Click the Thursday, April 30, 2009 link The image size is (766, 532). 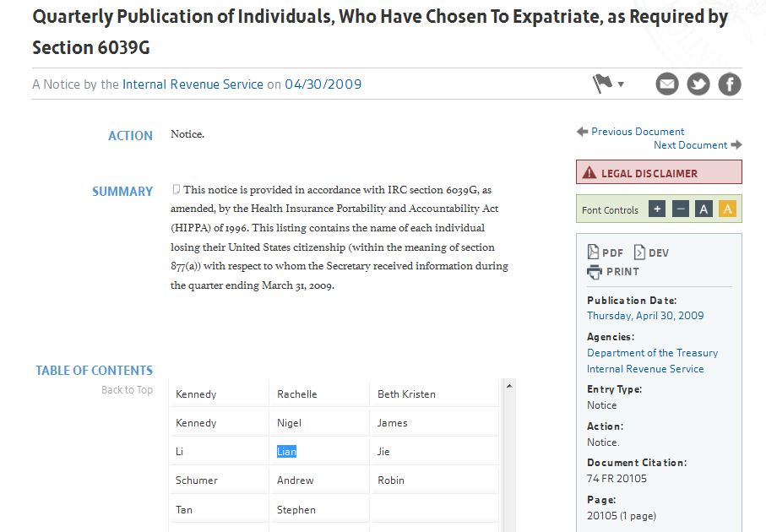click(645, 316)
